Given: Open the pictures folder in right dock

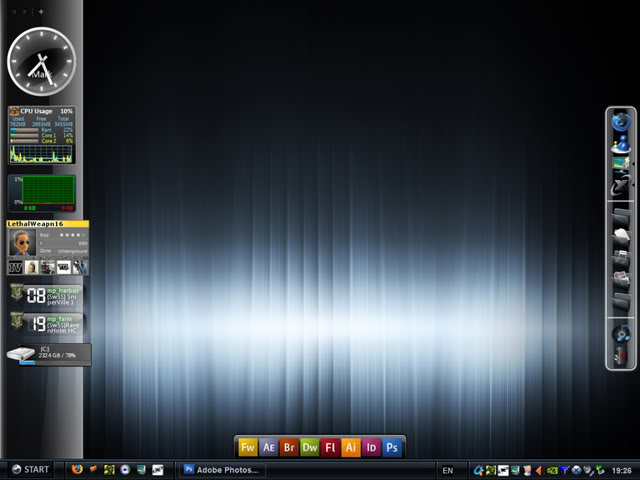Looking at the screenshot, I should (621, 281).
